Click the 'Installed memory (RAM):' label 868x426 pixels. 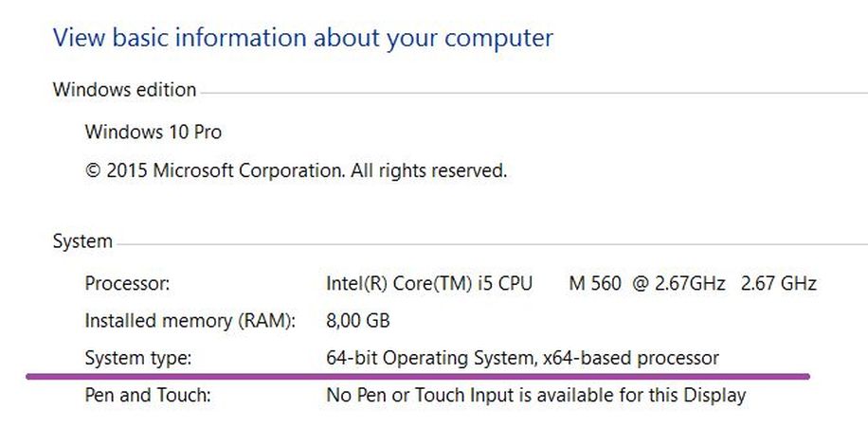click(x=190, y=321)
